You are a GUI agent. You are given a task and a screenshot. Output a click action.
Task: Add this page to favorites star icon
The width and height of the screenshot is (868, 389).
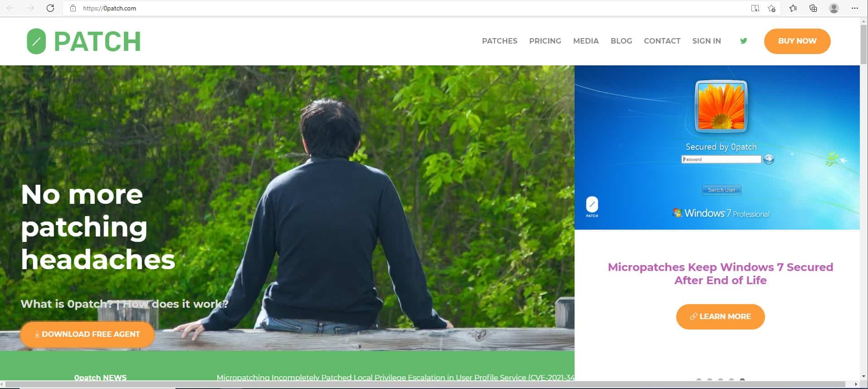[x=771, y=8]
